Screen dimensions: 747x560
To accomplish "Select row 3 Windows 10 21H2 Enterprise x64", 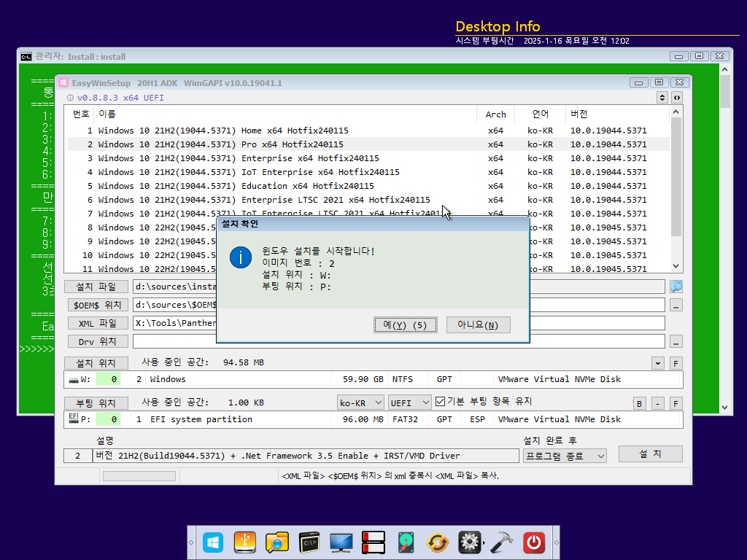I will point(368,158).
